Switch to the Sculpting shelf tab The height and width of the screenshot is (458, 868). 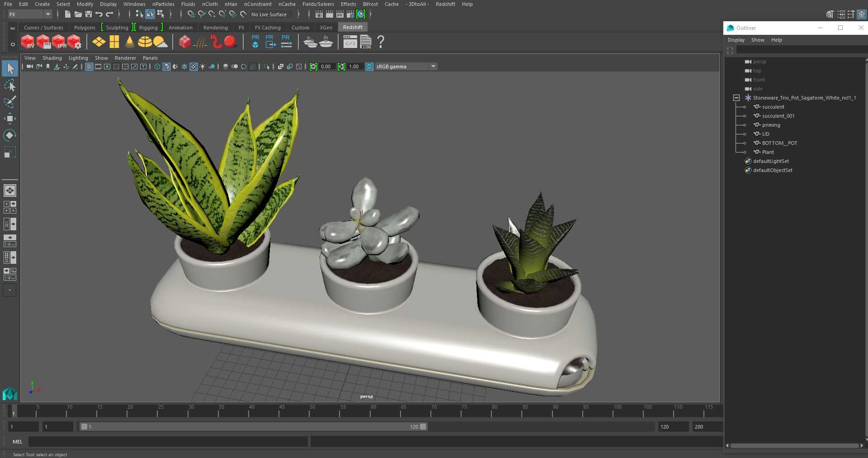(x=117, y=28)
